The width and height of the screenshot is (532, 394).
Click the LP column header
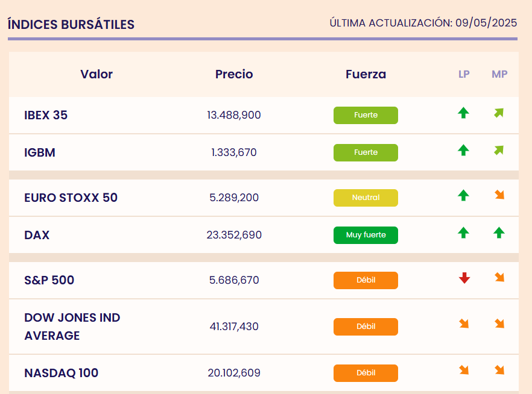pos(464,75)
